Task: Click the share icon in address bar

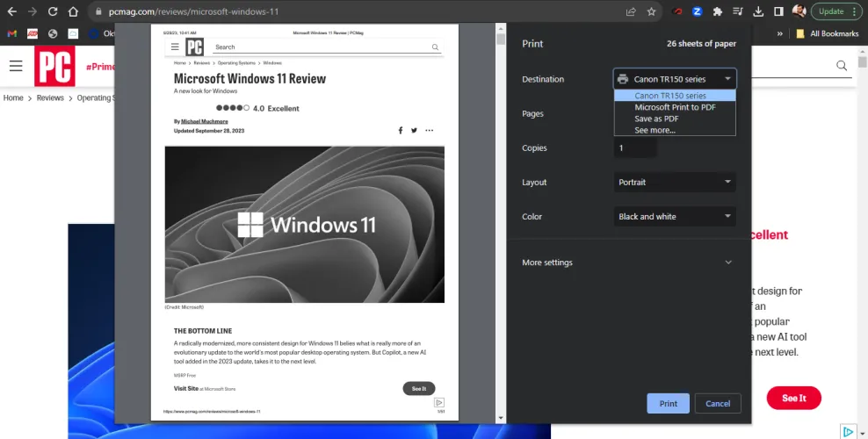Action: tap(631, 11)
